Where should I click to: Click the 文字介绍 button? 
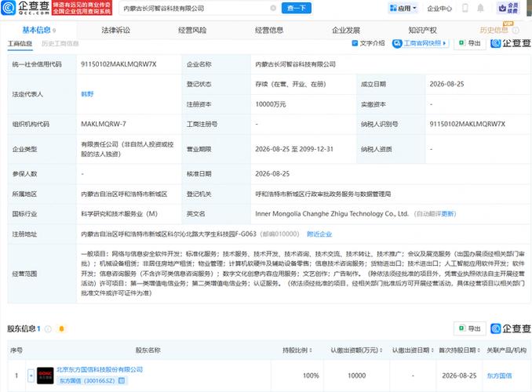[x=369, y=43]
